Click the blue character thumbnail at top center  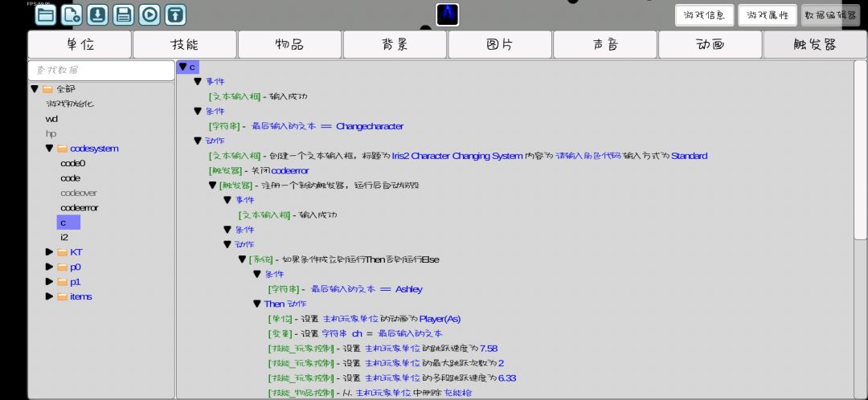pyautogui.click(x=448, y=15)
